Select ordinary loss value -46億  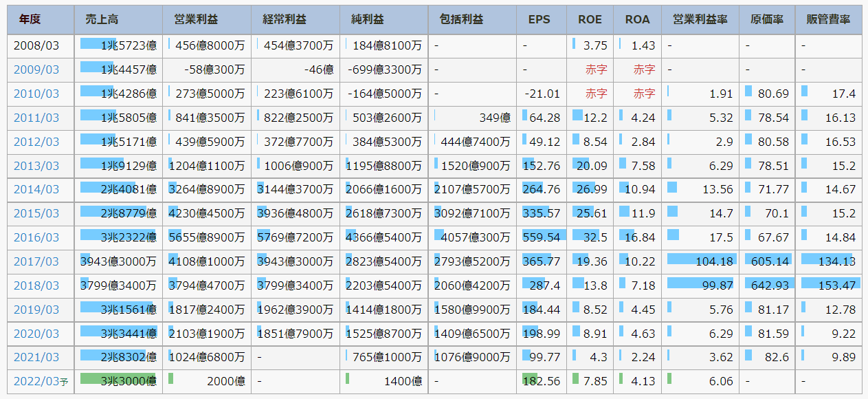click(x=320, y=69)
